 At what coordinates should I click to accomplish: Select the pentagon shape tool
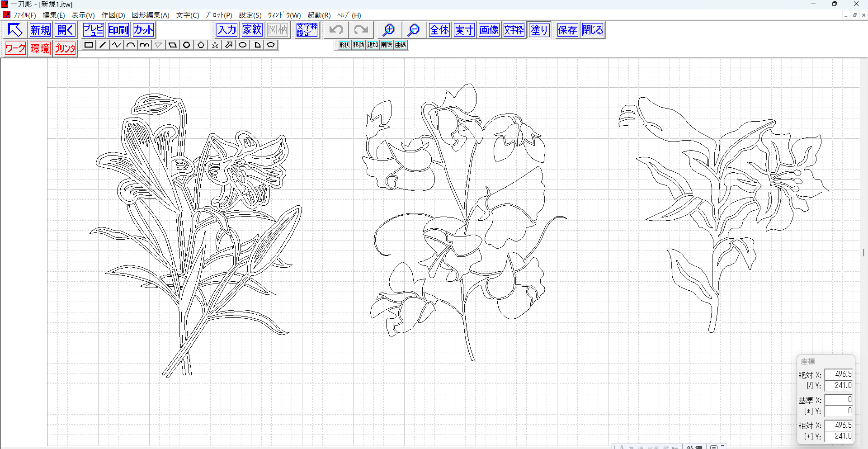pyautogui.click(x=201, y=45)
